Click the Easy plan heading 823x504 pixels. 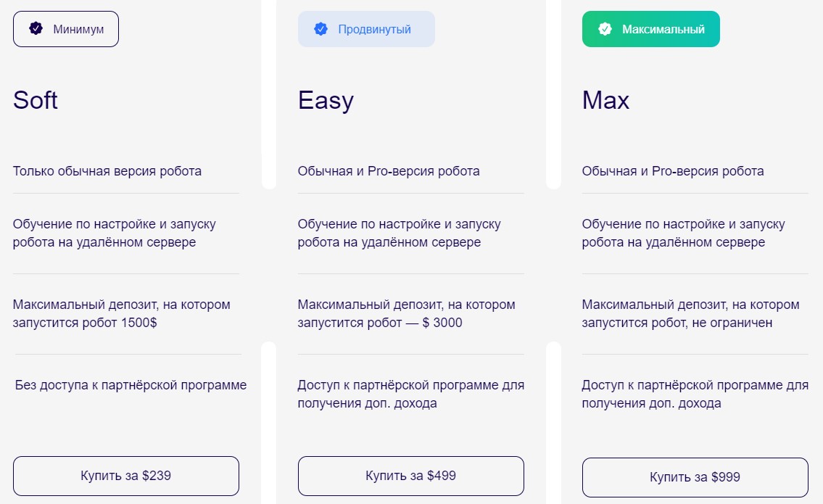tap(326, 100)
